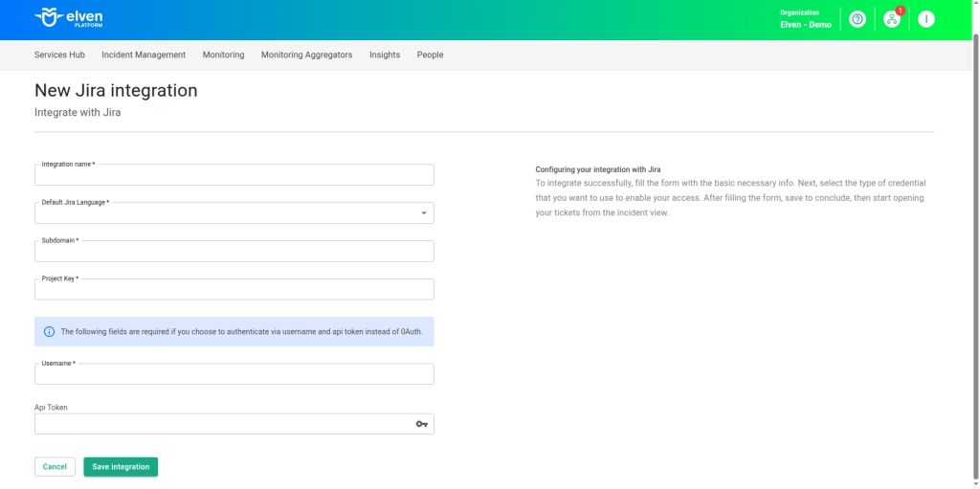The width and height of the screenshot is (980, 489).
Task: Open the Services Hub menu
Action: pyautogui.click(x=59, y=56)
